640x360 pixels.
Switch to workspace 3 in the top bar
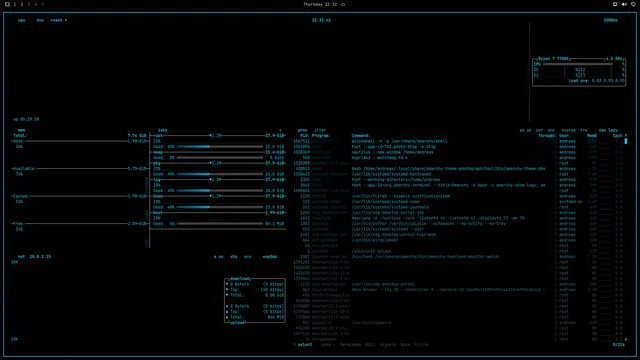29,4
